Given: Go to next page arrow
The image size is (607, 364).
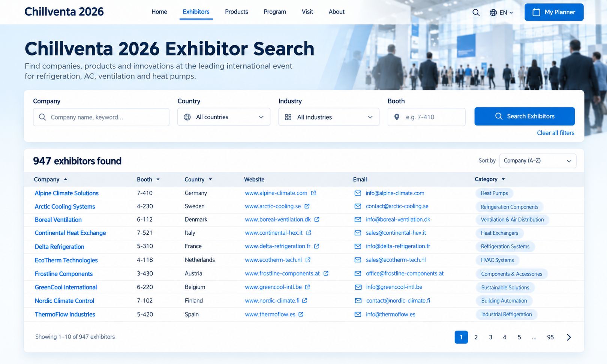Looking at the screenshot, I should coord(569,337).
